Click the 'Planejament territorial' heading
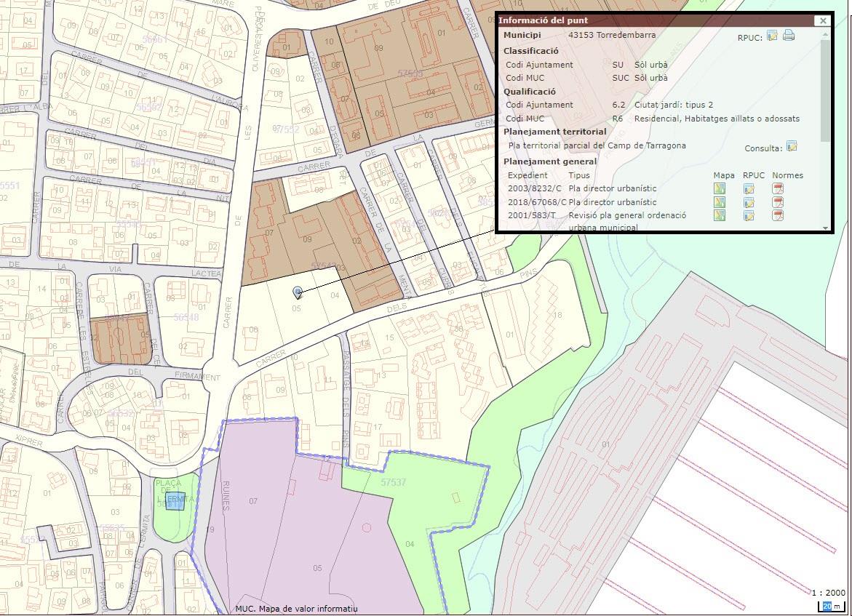852x616 pixels. pos(554,132)
